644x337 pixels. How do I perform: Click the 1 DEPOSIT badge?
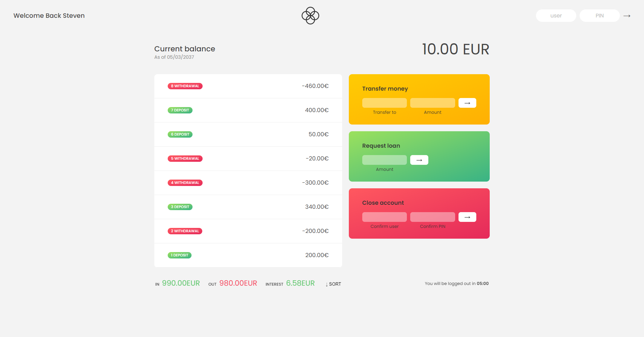pyautogui.click(x=179, y=255)
